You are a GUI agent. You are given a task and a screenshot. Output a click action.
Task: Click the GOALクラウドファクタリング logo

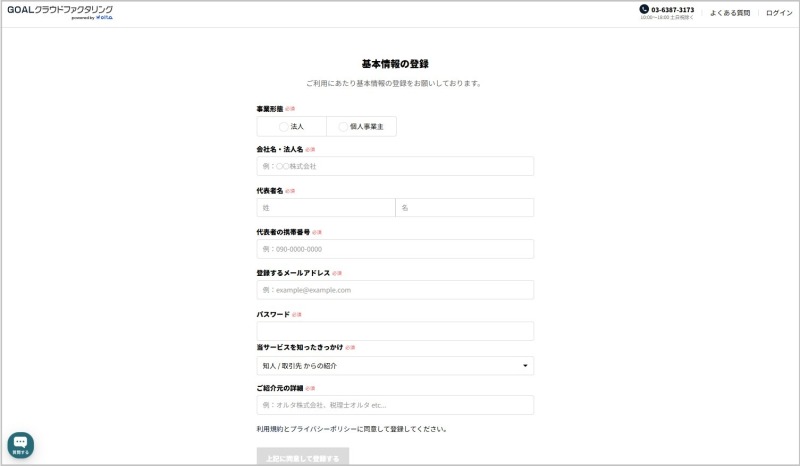(60, 11)
